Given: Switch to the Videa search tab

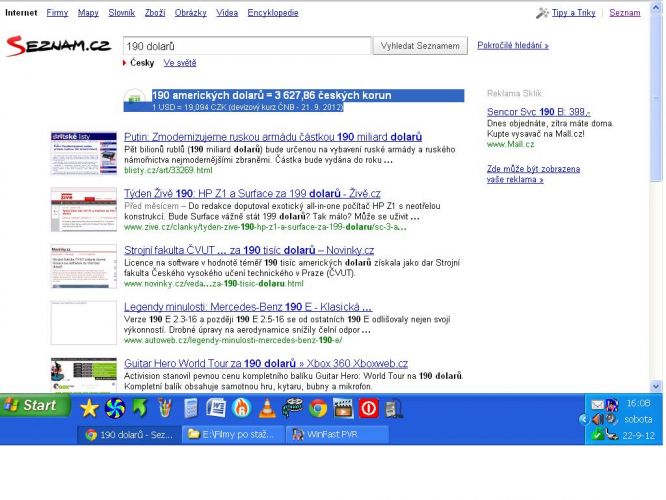Looking at the screenshot, I should pos(227,13).
